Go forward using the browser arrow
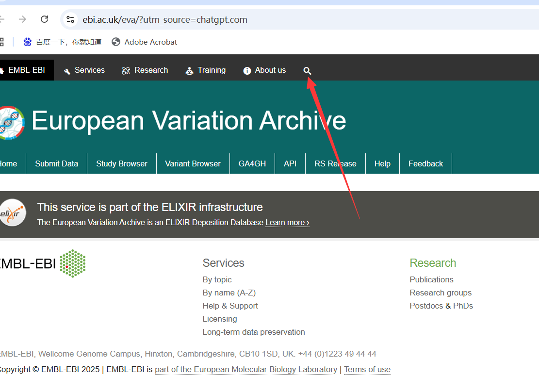The height and width of the screenshot is (392, 539). tap(22, 19)
